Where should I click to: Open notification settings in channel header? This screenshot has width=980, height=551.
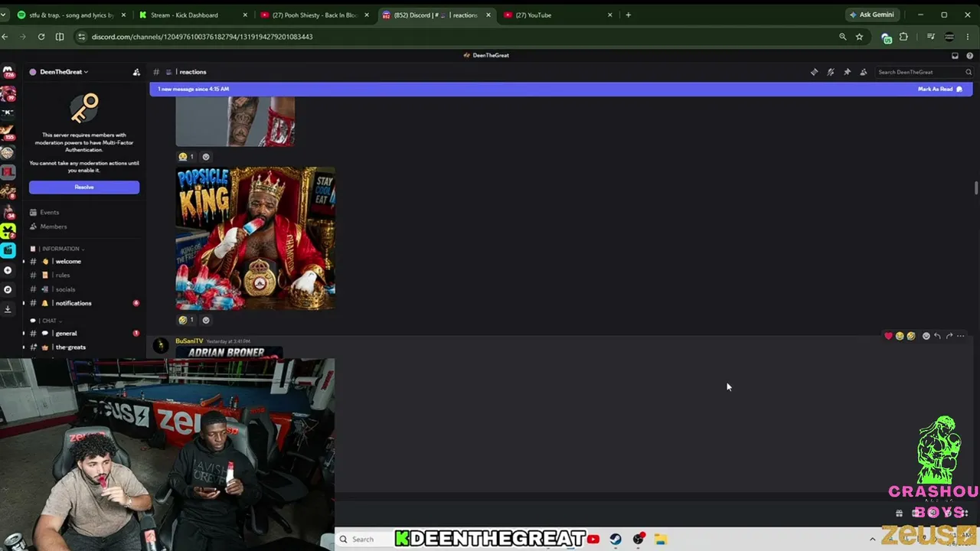pyautogui.click(x=831, y=72)
